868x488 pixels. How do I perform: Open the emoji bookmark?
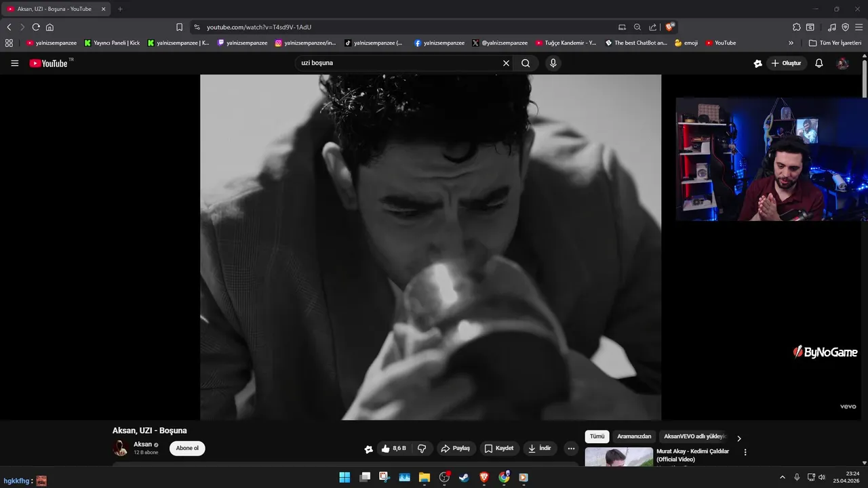click(x=686, y=43)
